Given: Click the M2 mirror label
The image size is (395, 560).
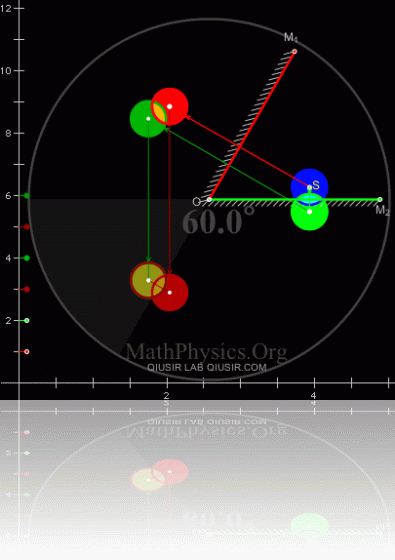Looking at the screenshot, I should [x=382, y=211].
